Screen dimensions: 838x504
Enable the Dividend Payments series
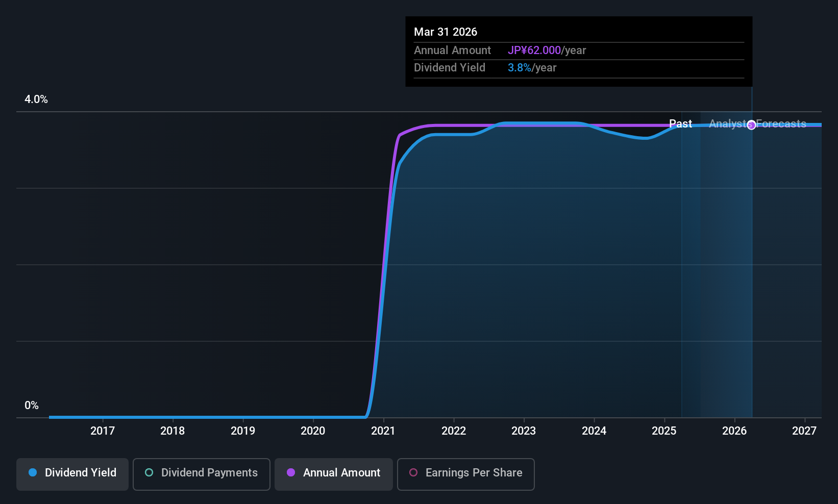[202, 474]
